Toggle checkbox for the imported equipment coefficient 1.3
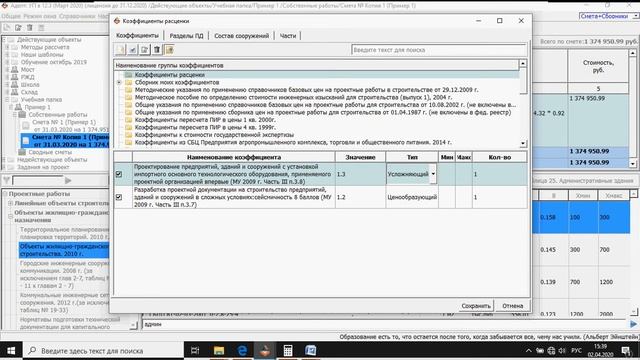The width and height of the screenshot is (640, 360). (119, 174)
